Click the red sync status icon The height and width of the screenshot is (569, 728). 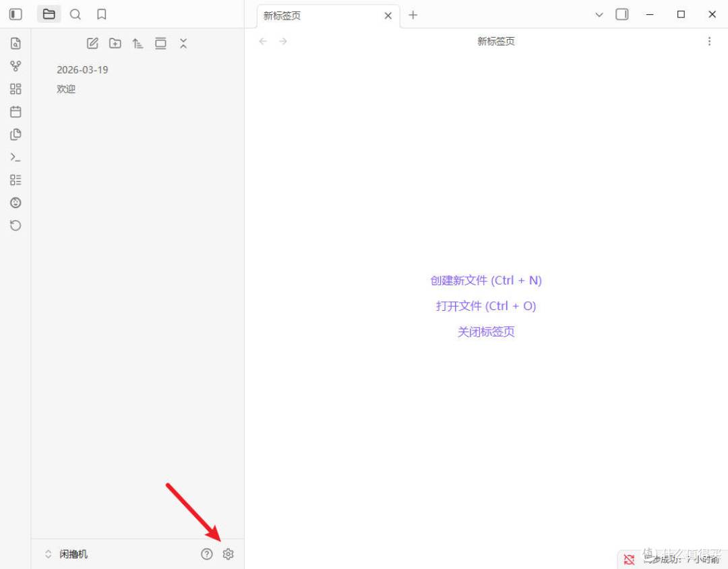(629, 560)
